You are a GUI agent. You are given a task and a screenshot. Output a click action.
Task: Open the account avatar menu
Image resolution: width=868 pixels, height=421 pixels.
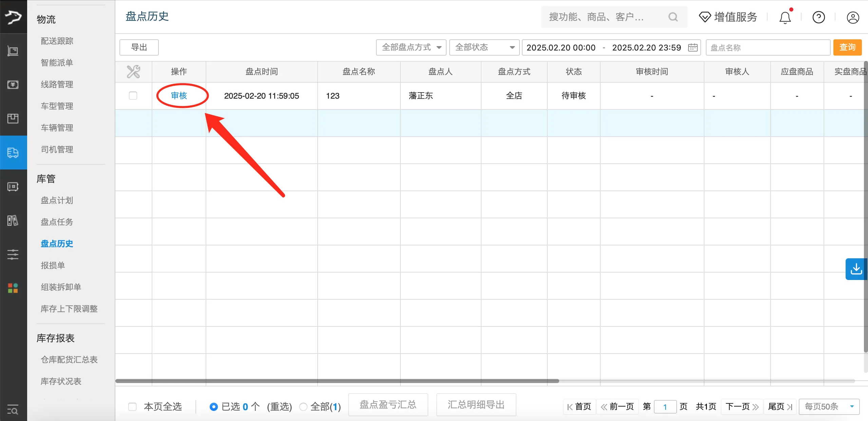tap(853, 17)
